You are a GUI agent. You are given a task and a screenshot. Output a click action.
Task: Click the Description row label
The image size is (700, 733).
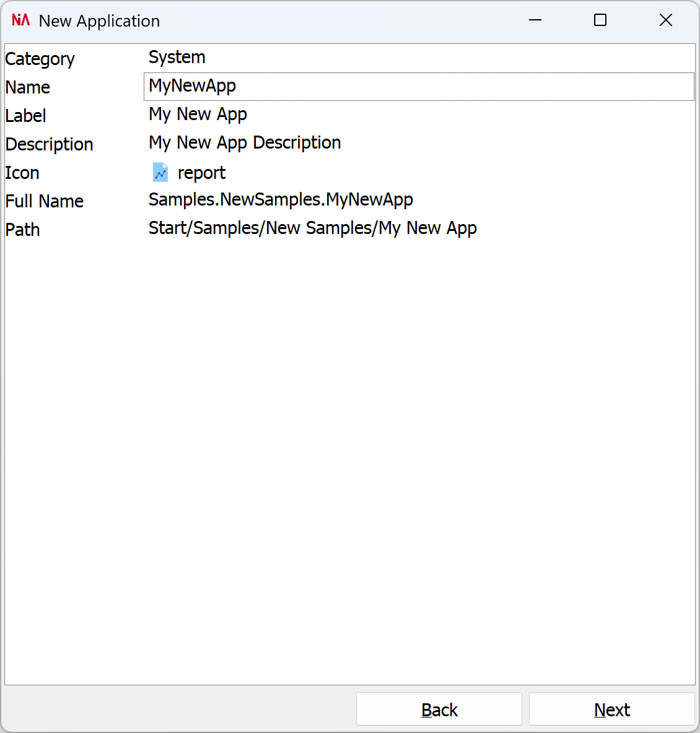[49, 144]
